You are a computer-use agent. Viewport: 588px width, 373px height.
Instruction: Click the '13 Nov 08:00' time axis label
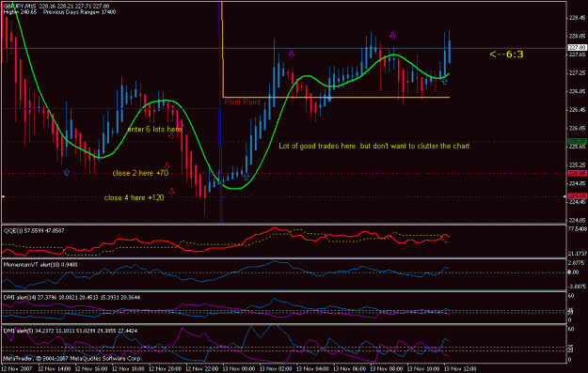click(x=387, y=369)
